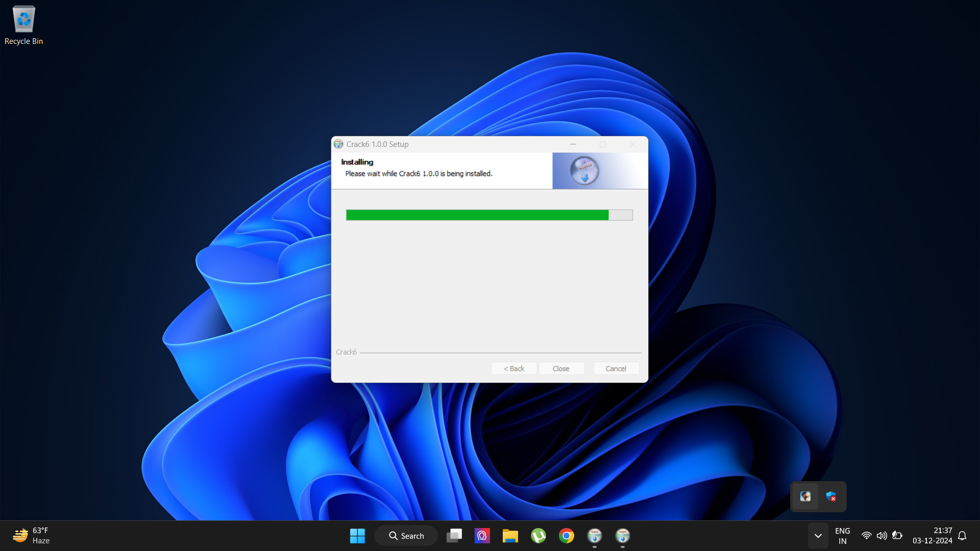Collapse the hidden icons tray chevron
Image resolution: width=980 pixels, height=551 pixels.
click(818, 536)
